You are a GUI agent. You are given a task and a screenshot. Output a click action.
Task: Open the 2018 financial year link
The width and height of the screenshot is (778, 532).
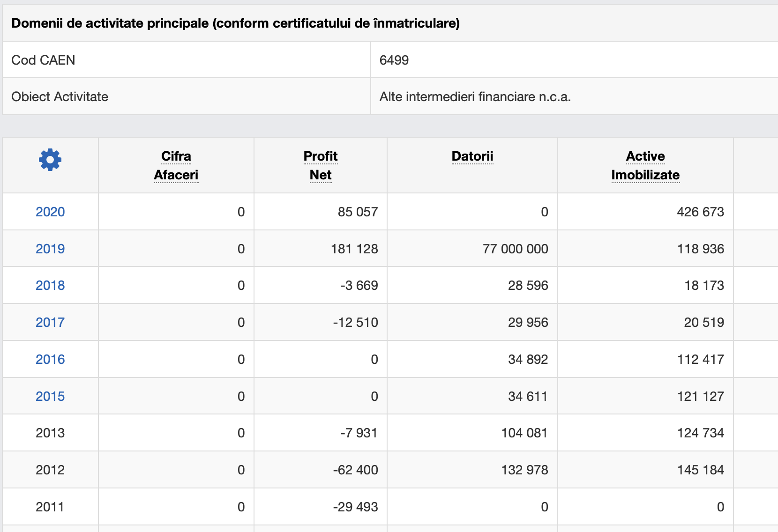[50, 285]
